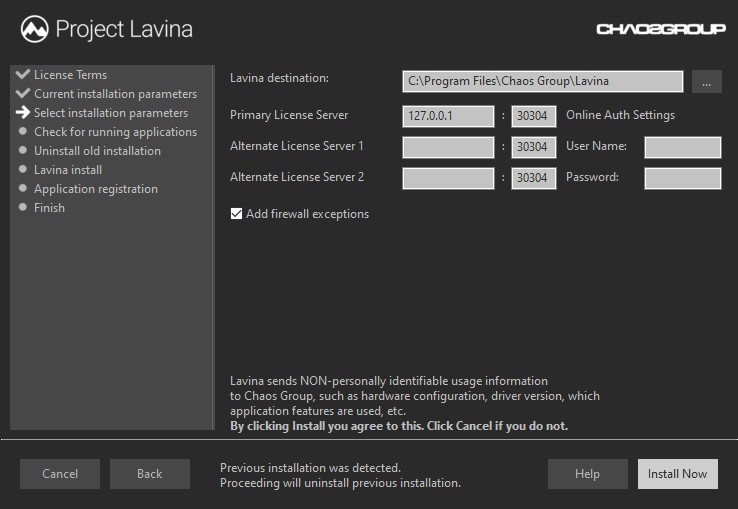This screenshot has width=738, height=509.
Task: Click the Lavina destination label
Action: pos(280,78)
